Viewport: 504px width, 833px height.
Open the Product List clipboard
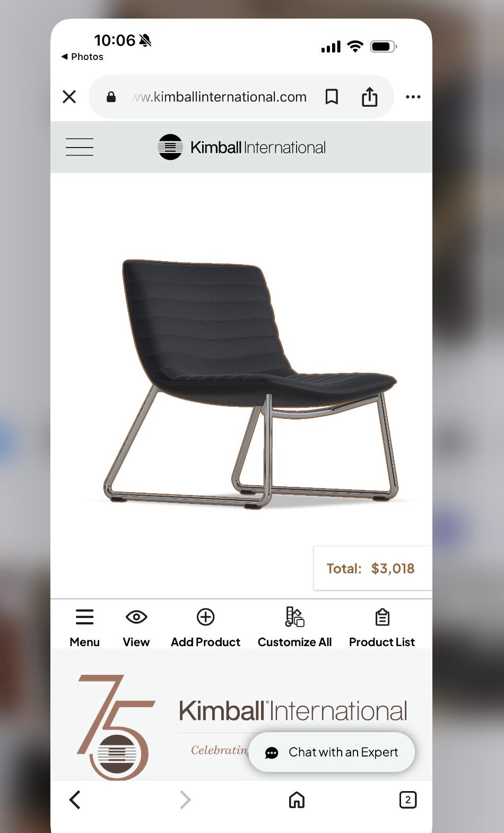[382, 628]
